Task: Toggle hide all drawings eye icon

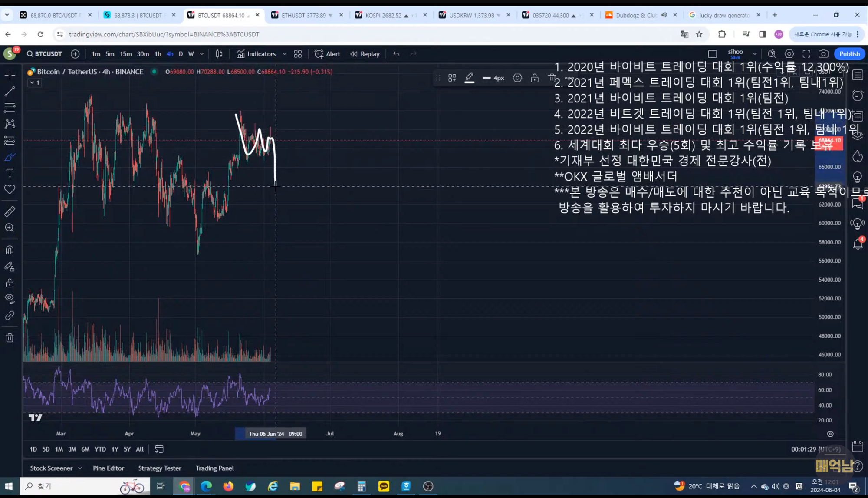Action: pos(10,299)
